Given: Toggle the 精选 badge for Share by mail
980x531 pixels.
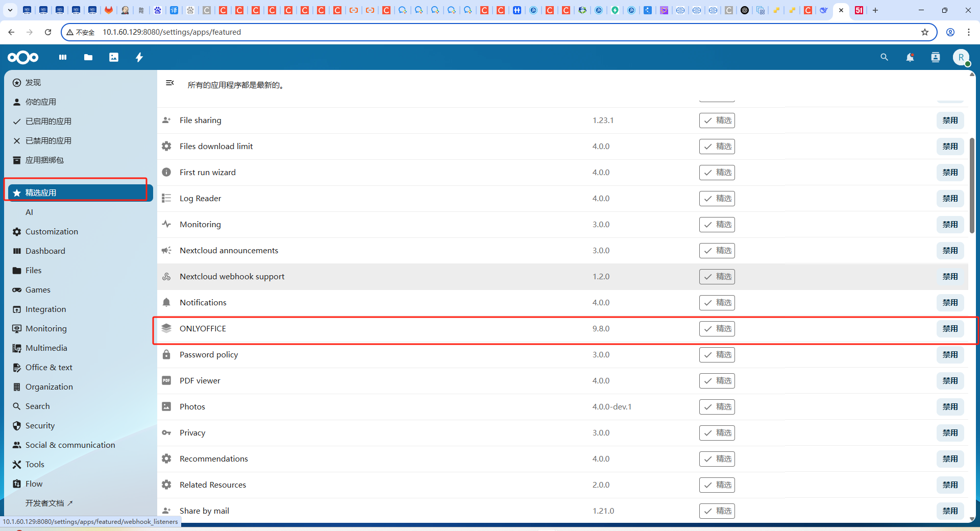Looking at the screenshot, I should 717,511.
